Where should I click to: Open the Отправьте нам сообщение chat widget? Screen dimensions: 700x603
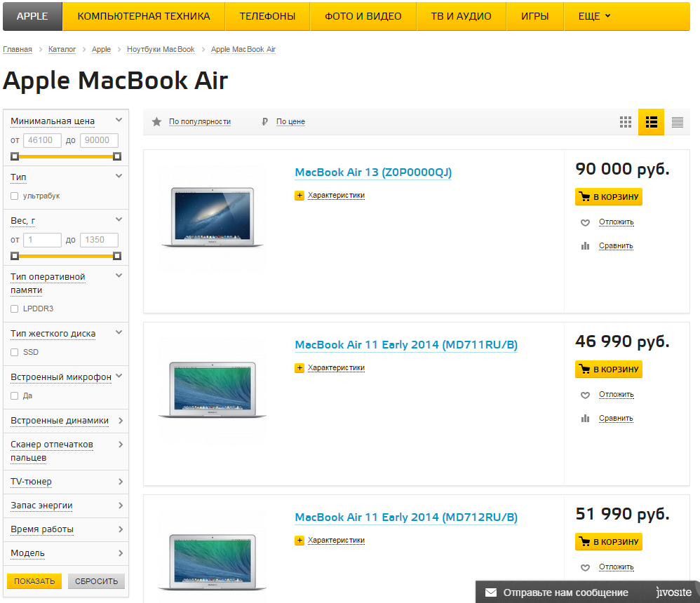588,592
